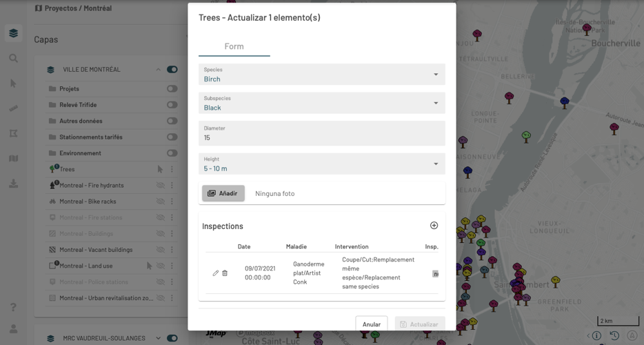The width and height of the screenshot is (644, 345).
Task: Open the layers panel icon in sidebar
Action: pyautogui.click(x=13, y=33)
